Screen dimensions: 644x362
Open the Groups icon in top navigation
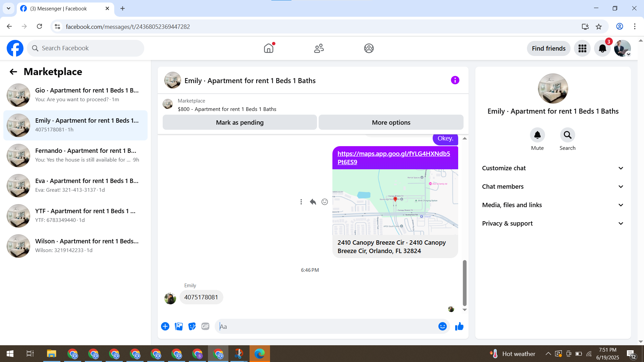tap(369, 48)
